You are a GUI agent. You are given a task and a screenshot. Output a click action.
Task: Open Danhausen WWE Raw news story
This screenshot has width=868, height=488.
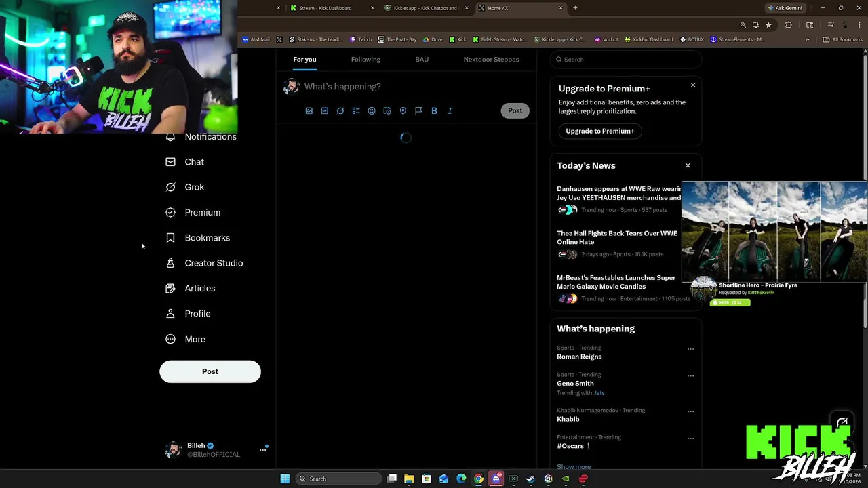pos(619,193)
